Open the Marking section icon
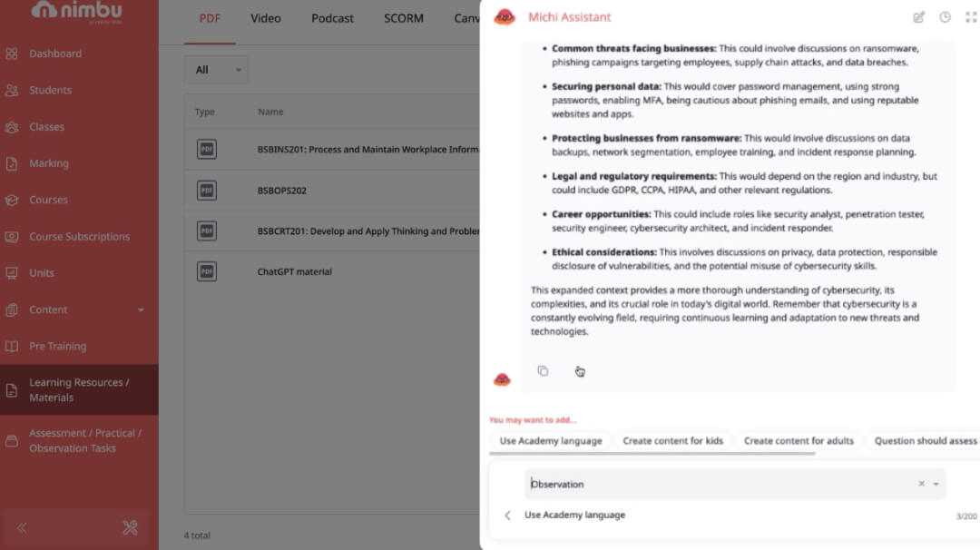 tap(11, 163)
